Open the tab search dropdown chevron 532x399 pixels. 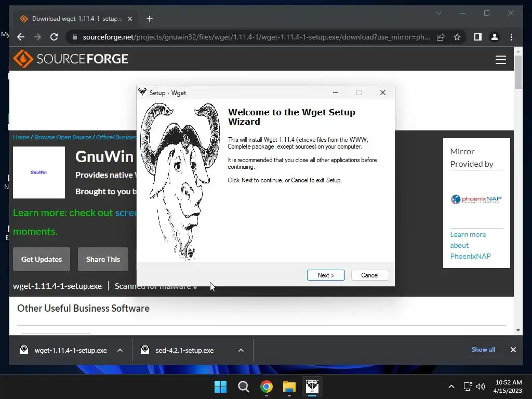(438, 13)
